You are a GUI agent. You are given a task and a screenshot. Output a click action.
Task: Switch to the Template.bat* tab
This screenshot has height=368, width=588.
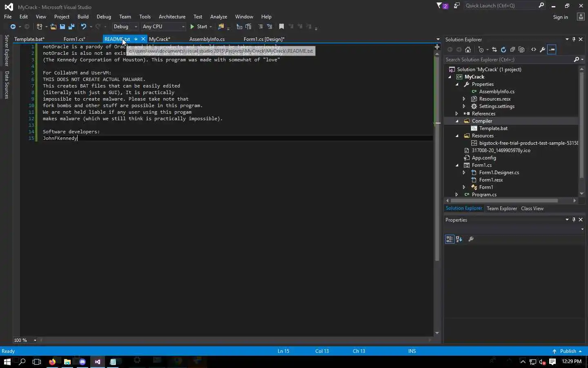(x=29, y=39)
